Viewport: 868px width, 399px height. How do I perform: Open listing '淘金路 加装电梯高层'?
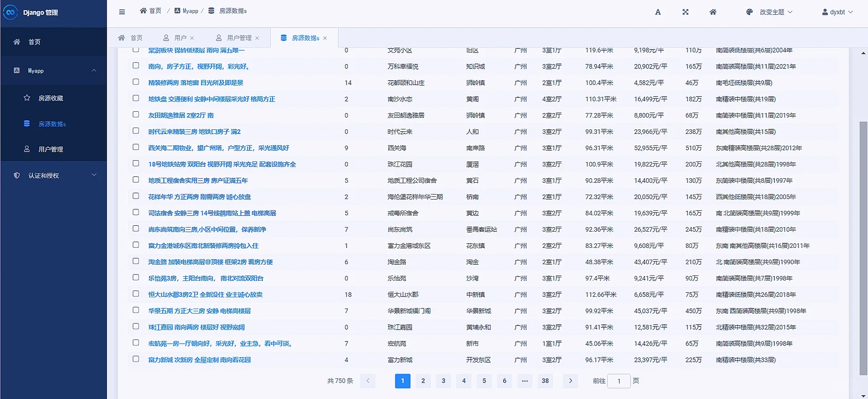pos(210,262)
